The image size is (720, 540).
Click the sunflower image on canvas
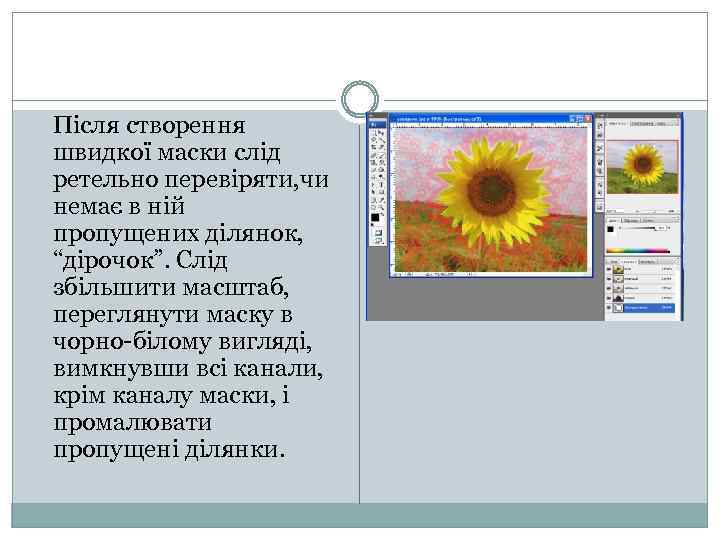coord(491,199)
